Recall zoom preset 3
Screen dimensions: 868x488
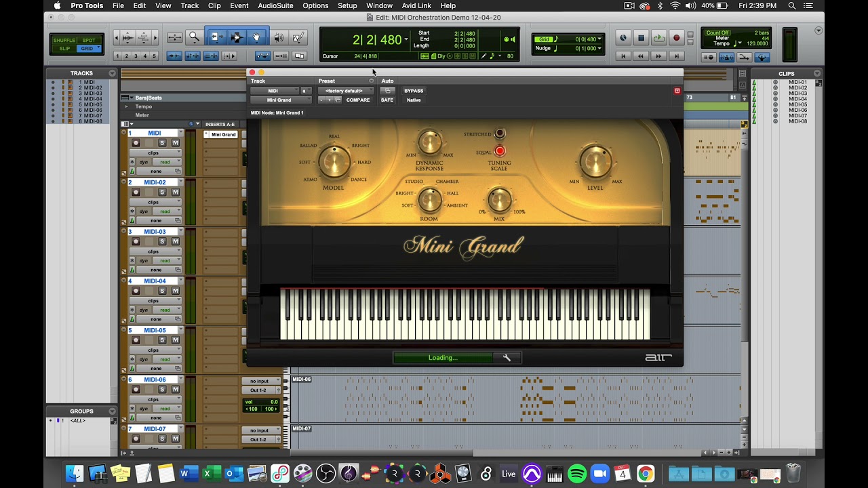136,56
